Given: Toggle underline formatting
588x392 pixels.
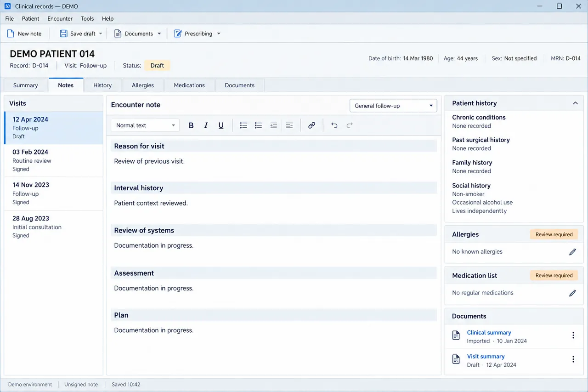Looking at the screenshot, I should click(x=221, y=125).
